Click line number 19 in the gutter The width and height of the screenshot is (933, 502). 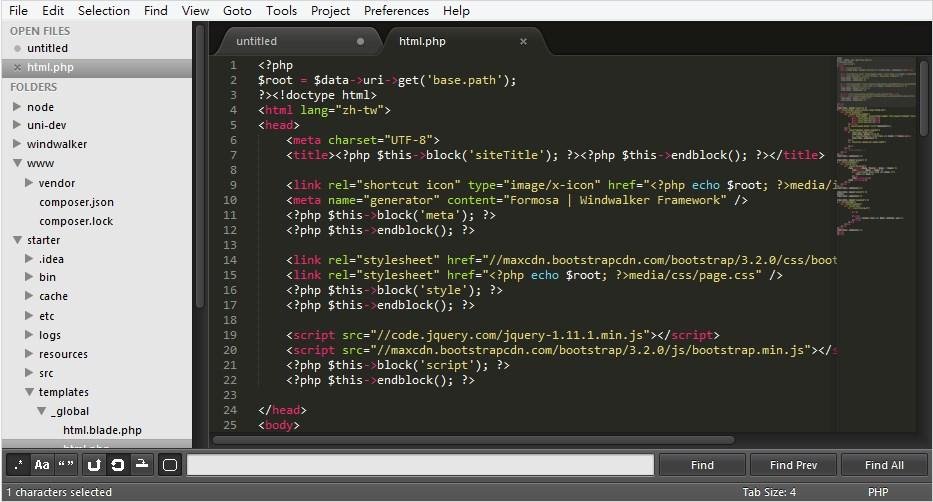coord(230,335)
